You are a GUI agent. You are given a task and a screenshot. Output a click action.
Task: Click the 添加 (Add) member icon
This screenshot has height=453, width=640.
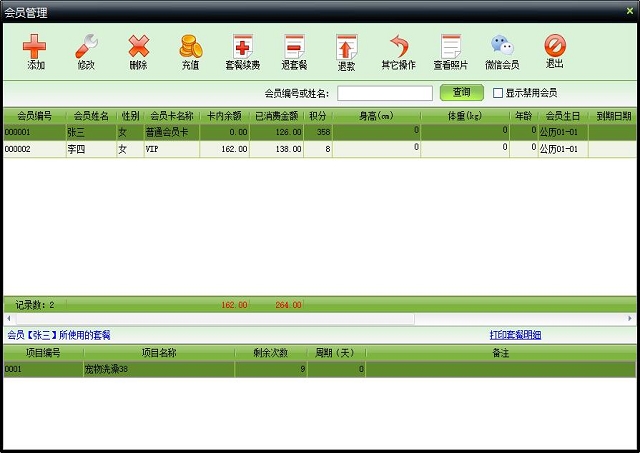(35, 51)
